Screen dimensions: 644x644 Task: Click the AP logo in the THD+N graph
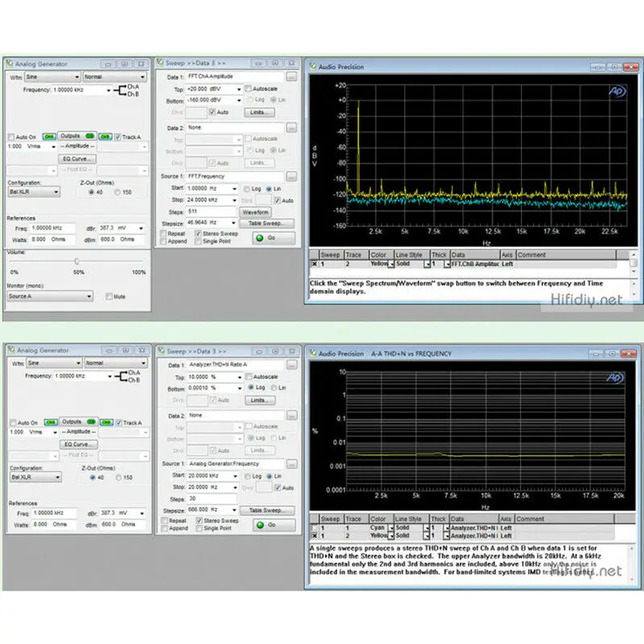[615, 378]
